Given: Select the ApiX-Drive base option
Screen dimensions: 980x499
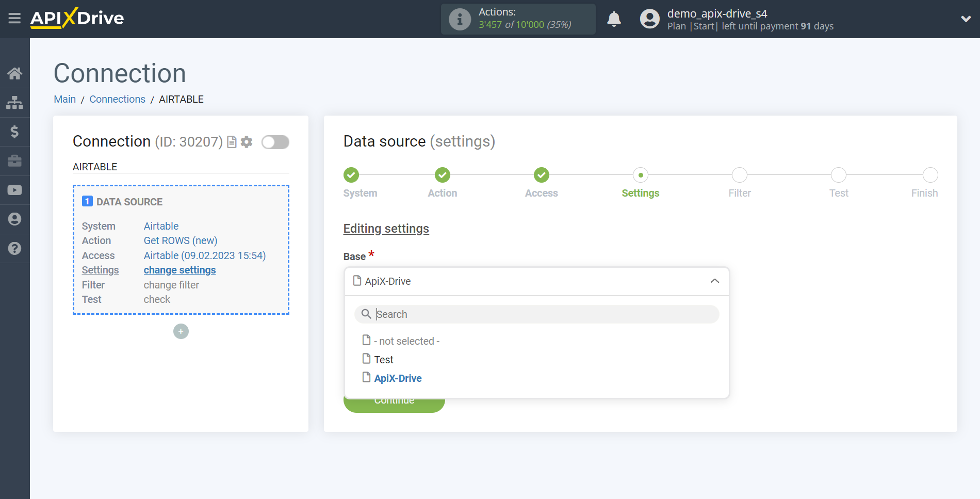Looking at the screenshot, I should click(392, 378).
